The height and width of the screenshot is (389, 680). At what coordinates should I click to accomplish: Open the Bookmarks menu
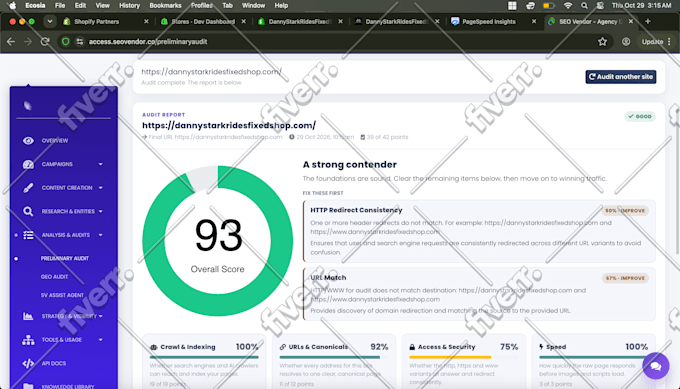tap(165, 6)
